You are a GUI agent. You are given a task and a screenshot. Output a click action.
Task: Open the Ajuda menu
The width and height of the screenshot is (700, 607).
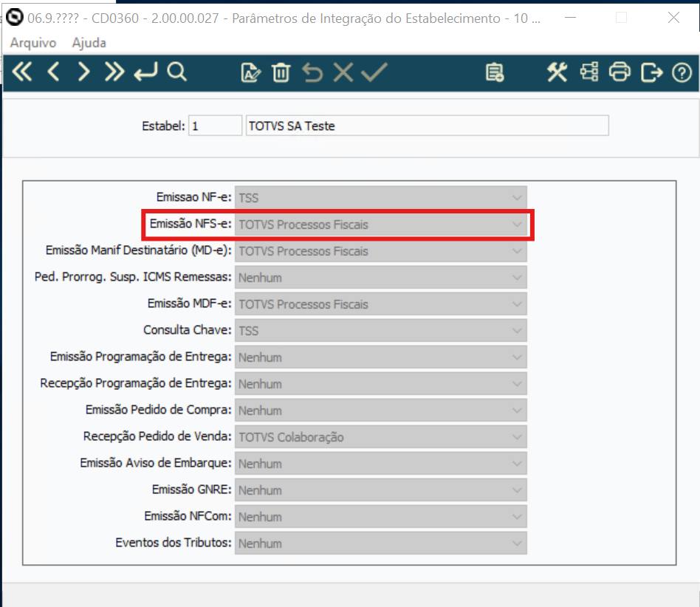point(89,43)
